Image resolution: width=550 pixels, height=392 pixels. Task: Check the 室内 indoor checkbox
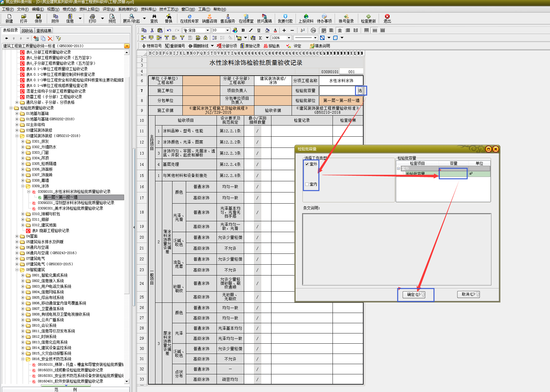click(307, 184)
